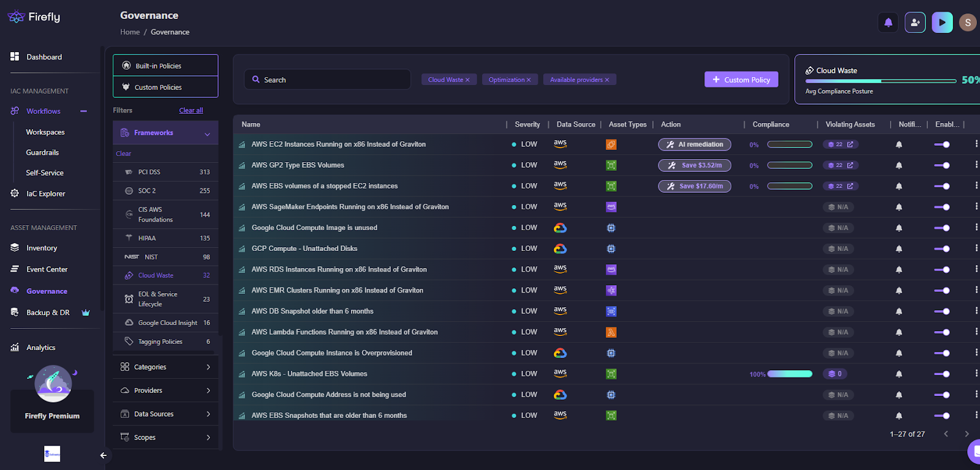Toggle switch for AWS RDS Instances Graviton policy
Viewport: 980px width, 470px height.
pyautogui.click(x=942, y=270)
